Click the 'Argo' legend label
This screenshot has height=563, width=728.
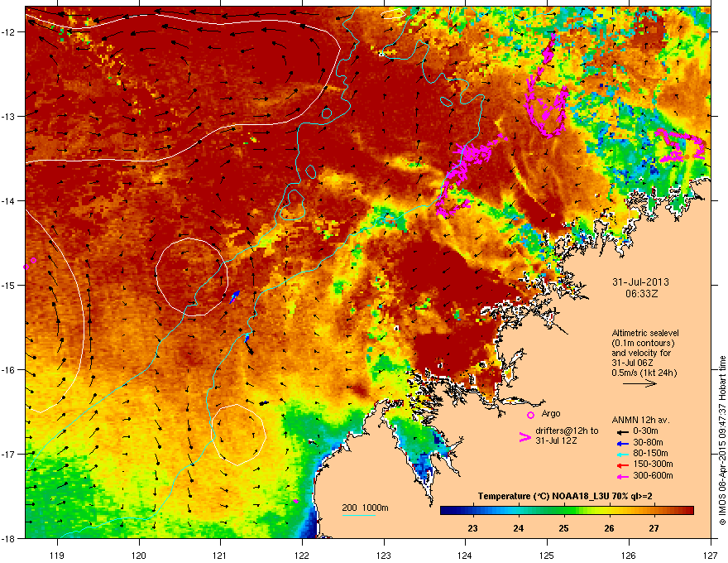point(551,413)
